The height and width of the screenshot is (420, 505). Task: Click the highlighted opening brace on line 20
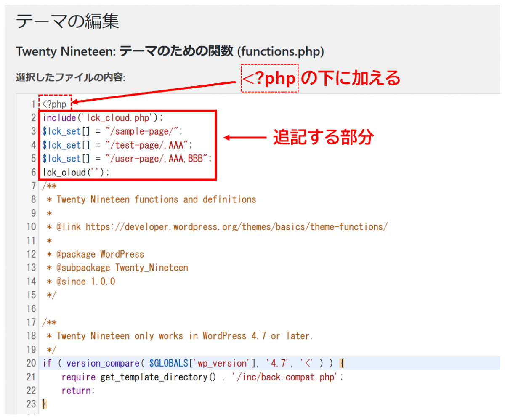[342, 364]
